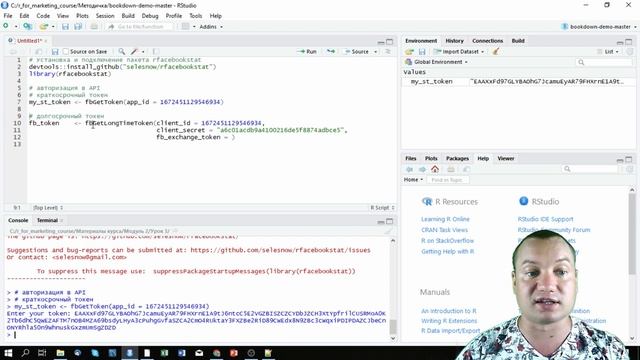Click the New File icon in main toolbar
The image size is (640, 360).
[6, 27]
